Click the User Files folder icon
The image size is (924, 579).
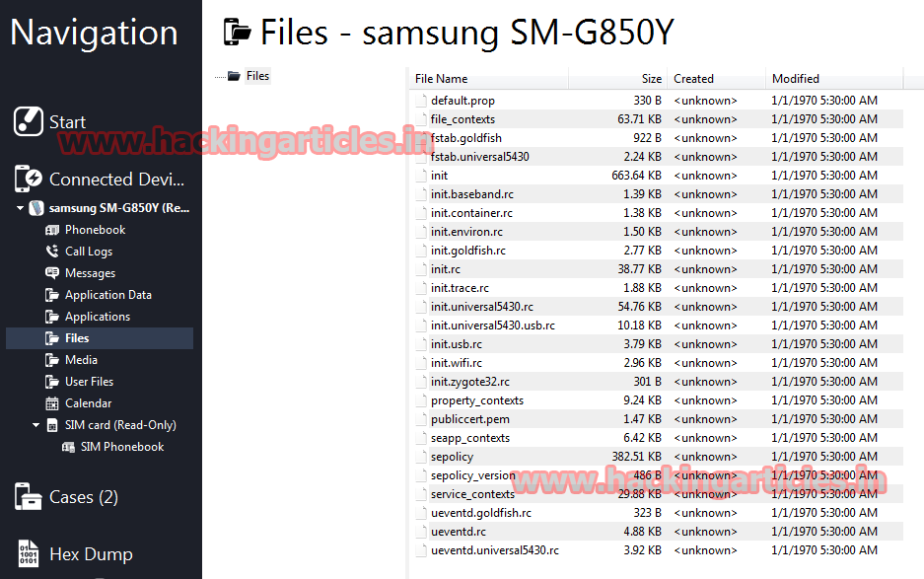(x=52, y=382)
